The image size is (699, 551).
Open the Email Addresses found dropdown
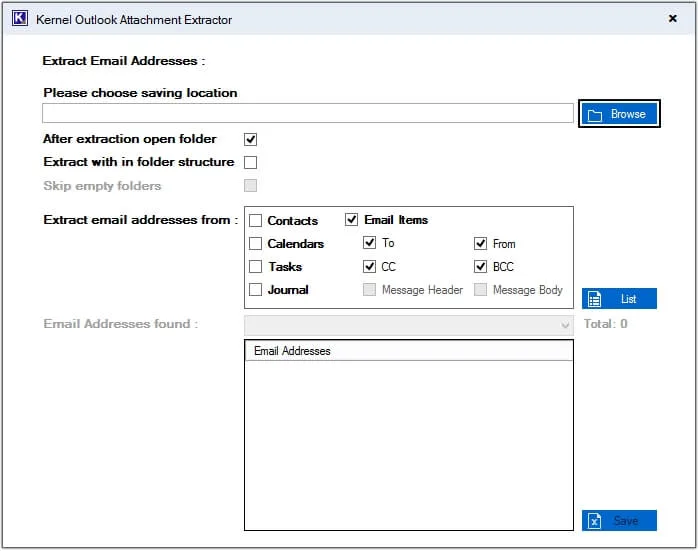[x=409, y=325]
